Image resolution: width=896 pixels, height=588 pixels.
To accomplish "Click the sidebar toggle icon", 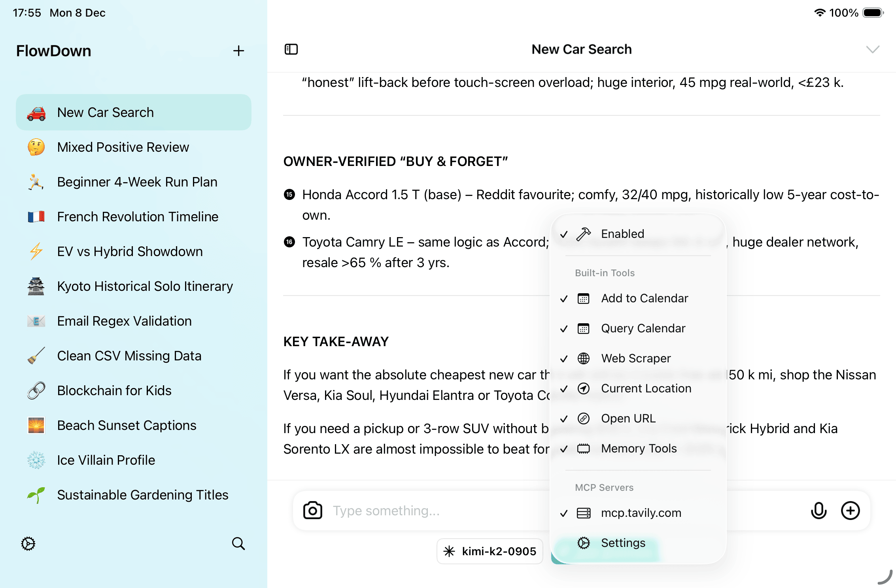I will tap(291, 49).
